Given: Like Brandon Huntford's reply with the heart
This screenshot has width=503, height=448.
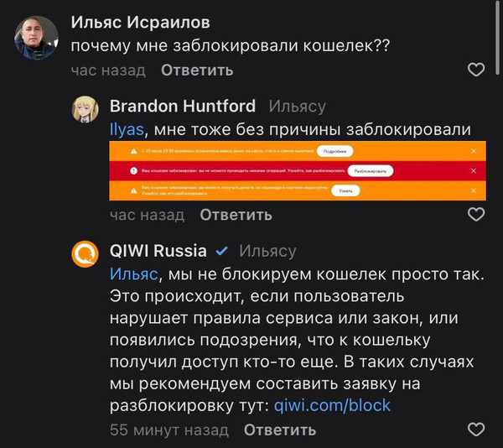Looking at the screenshot, I should tap(475, 215).
